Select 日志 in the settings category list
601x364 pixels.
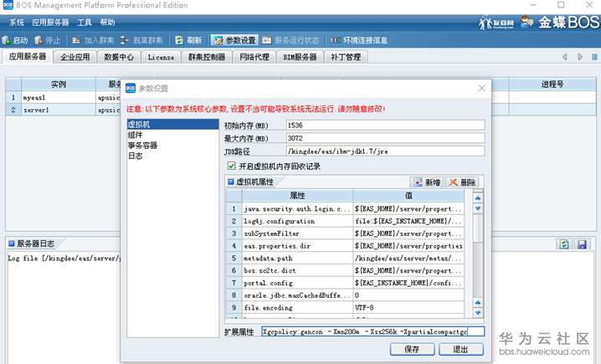pos(172,156)
